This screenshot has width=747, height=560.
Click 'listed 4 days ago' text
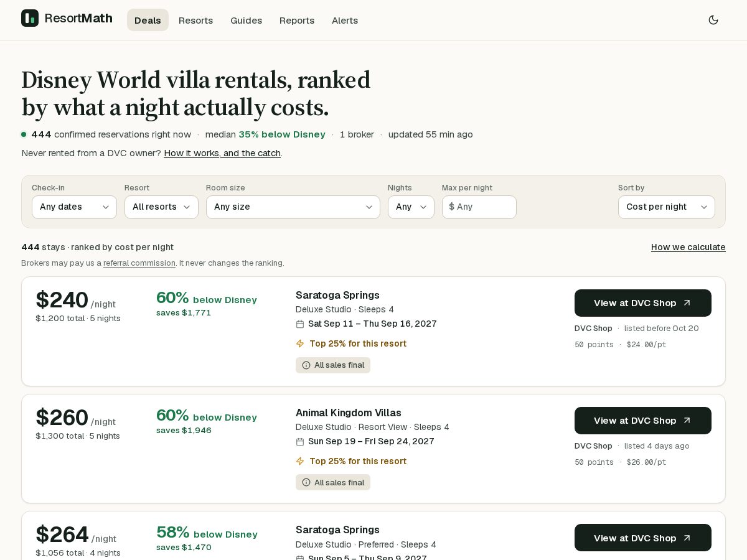pos(657,446)
